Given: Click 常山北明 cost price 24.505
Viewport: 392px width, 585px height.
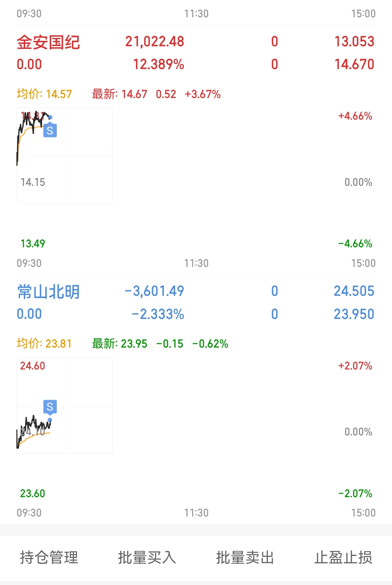Looking at the screenshot, I should [354, 291].
